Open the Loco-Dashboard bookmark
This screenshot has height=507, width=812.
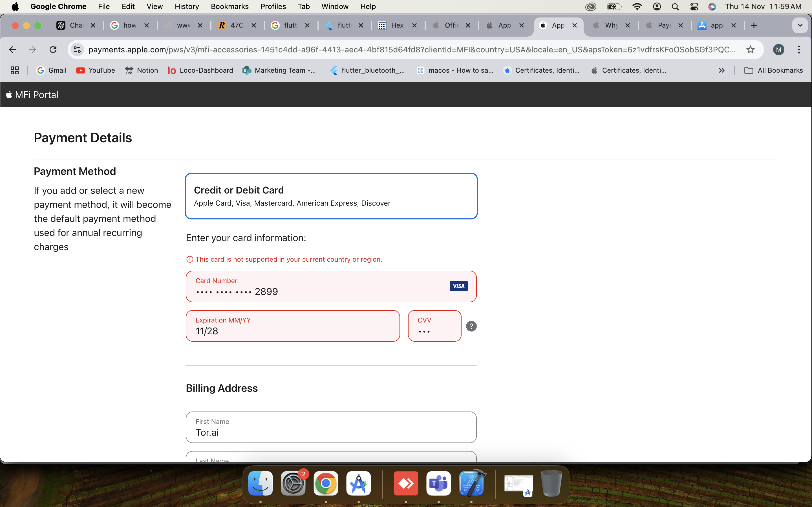click(200, 70)
